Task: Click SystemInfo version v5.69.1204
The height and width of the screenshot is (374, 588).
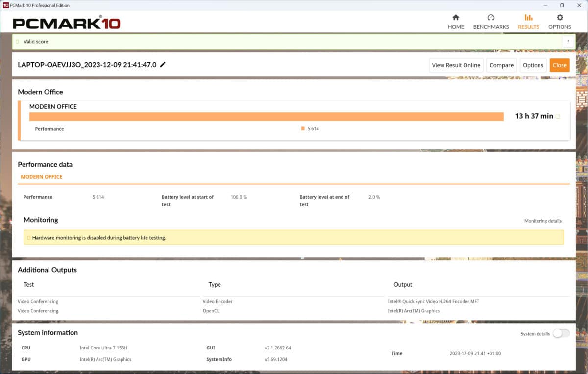Action: pyautogui.click(x=277, y=359)
